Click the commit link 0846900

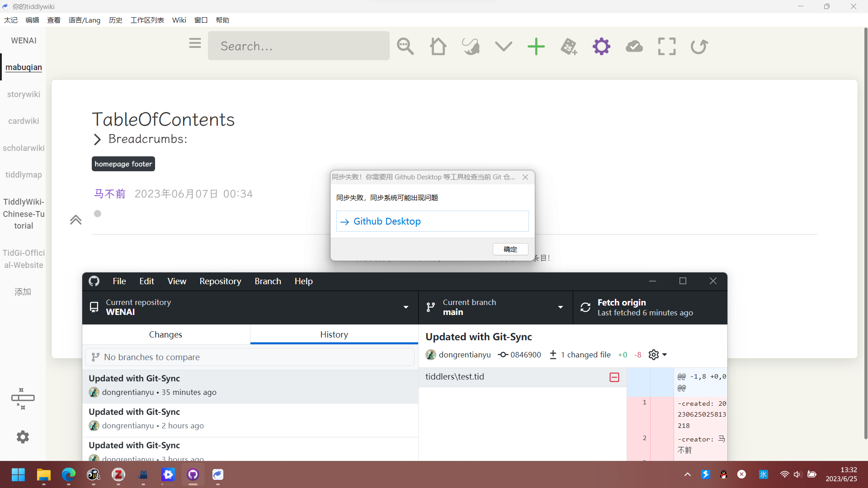click(x=525, y=355)
